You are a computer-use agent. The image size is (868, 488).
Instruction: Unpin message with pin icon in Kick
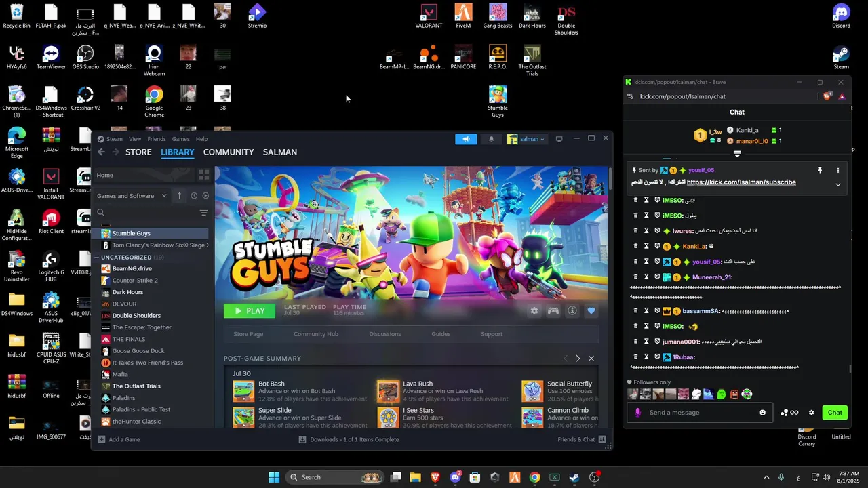820,171
